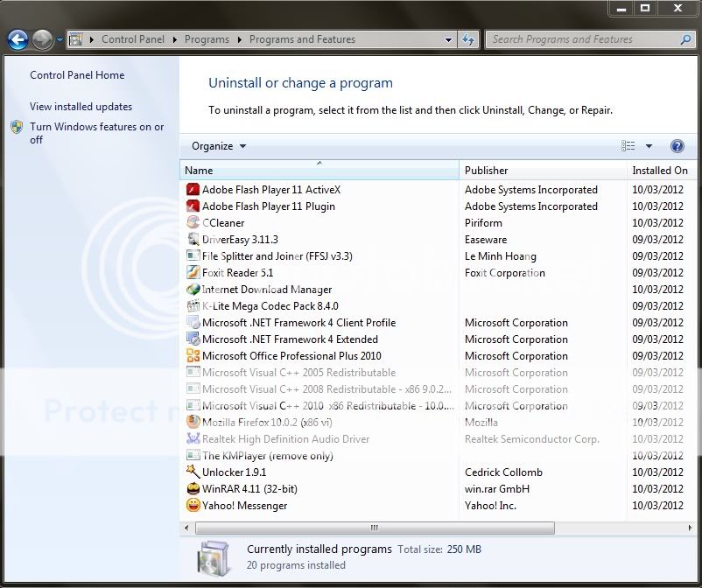Click publisher Piriform in CCleaner row
Viewport: 702px width, 588px height.
pyautogui.click(x=483, y=223)
